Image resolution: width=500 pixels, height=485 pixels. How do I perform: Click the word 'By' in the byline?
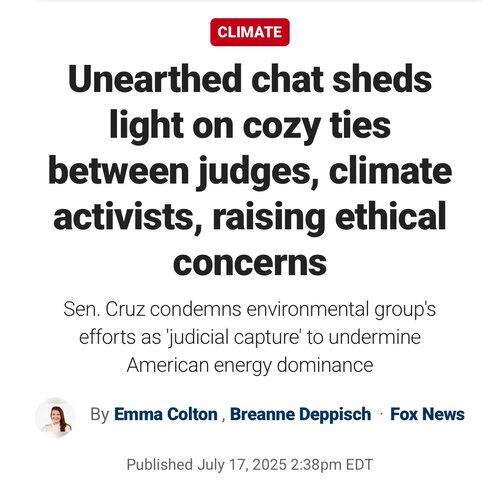[99, 415]
